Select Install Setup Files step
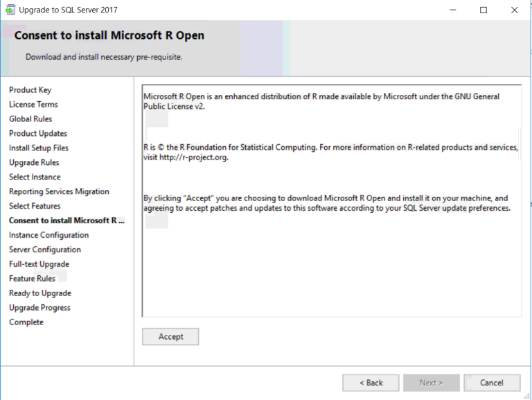This screenshot has height=400, width=532. coord(39,148)
